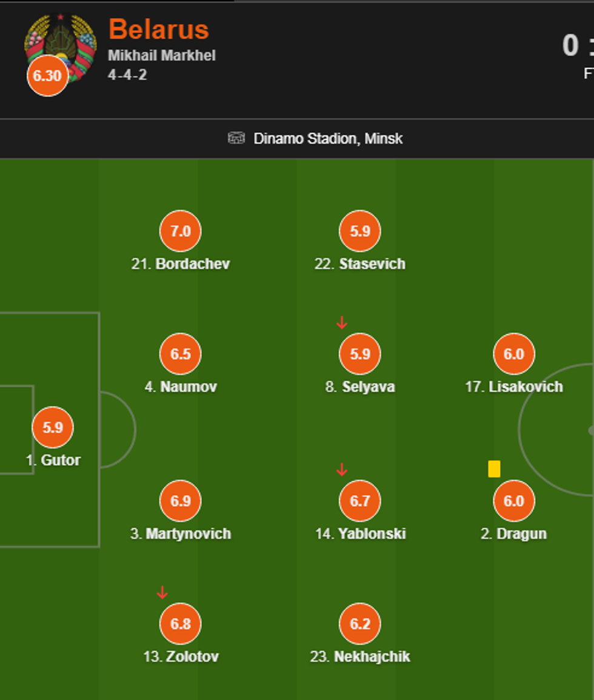Click the Dinamo Stadion, Minsk venue text
Screen dimensions: 594x700
[328, 139]
